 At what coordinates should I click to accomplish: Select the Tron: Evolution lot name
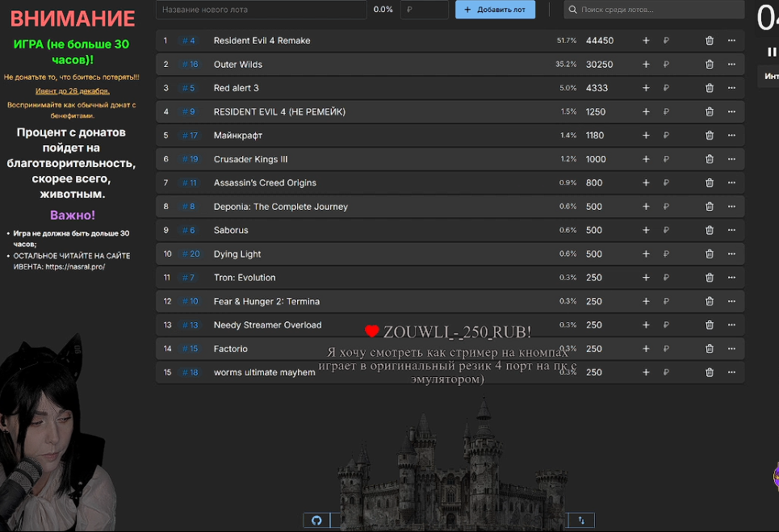(245, 278)
